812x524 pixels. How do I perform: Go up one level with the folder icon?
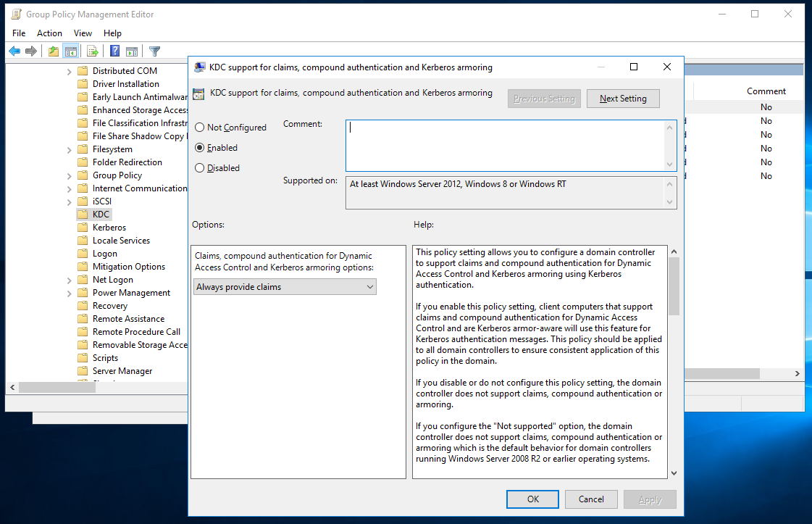(54, 51)
